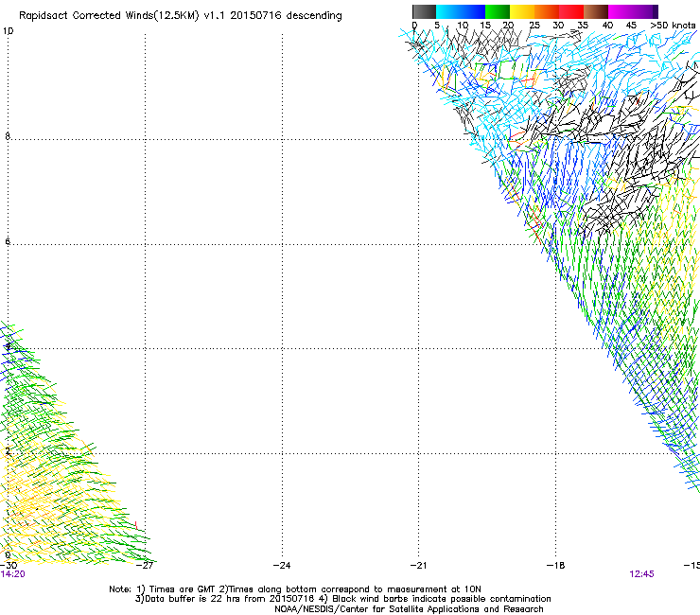Click the latitude label 10
The image size is (700, 615).
point(8,31)
